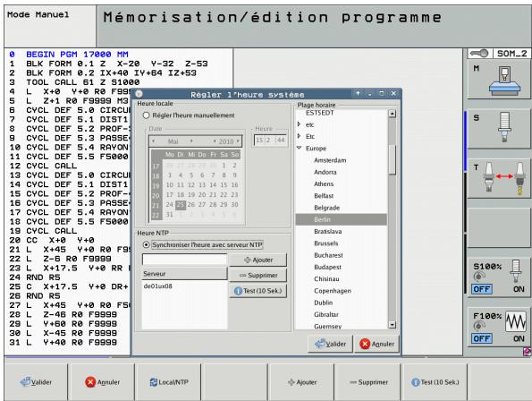Click the NTP server name input field
Screen dimensions: 532x401
[x=184, y=260]
